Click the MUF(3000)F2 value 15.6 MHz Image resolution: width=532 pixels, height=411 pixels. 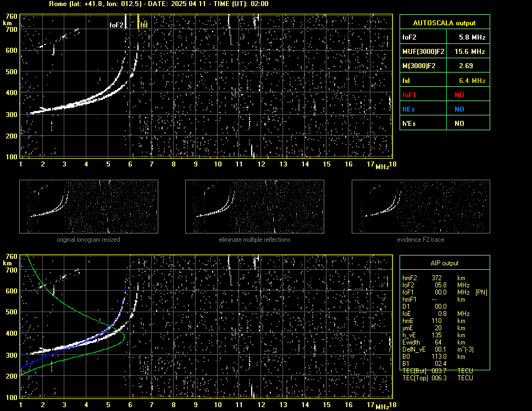click(469, 52)
